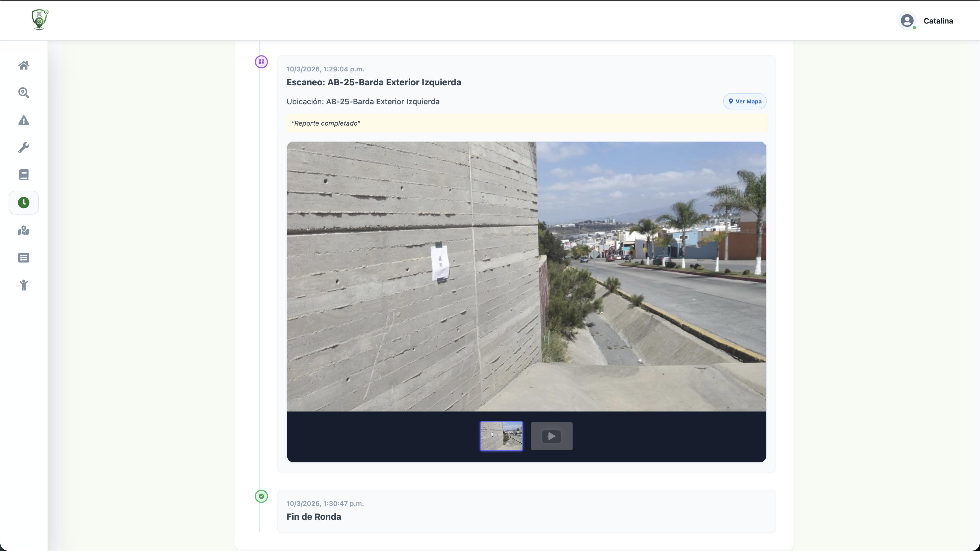Open the book logbook icon
The height and width of the screenshot is (551, 980).
(x=24, y=175)
